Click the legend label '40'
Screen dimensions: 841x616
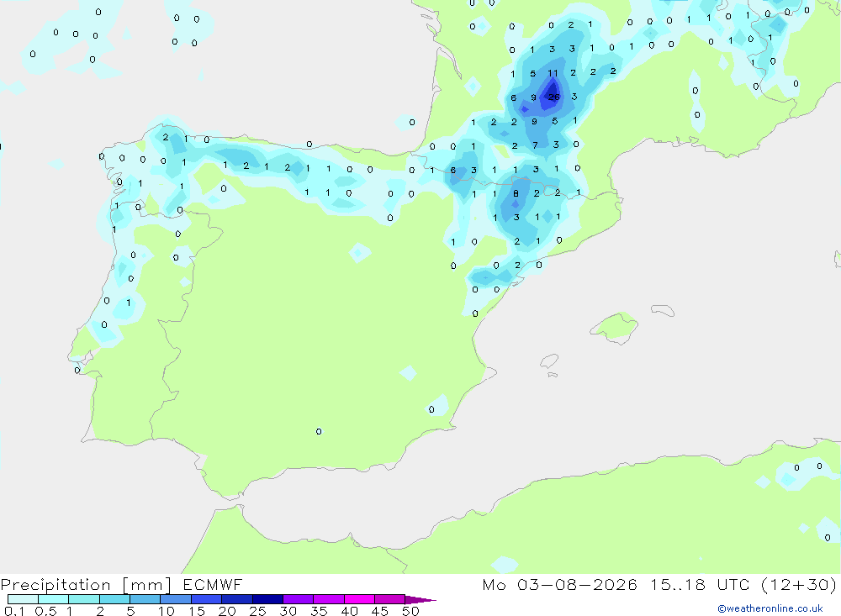(x=349, y=611)
